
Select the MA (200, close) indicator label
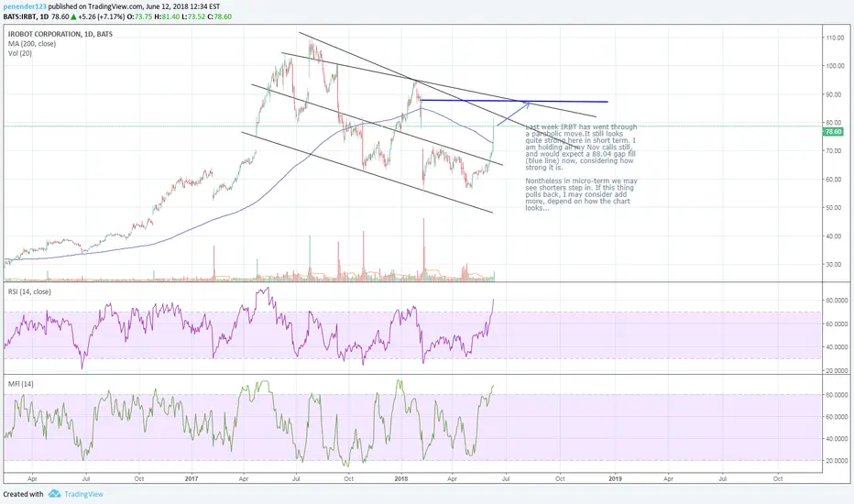(x=31, y=44)
